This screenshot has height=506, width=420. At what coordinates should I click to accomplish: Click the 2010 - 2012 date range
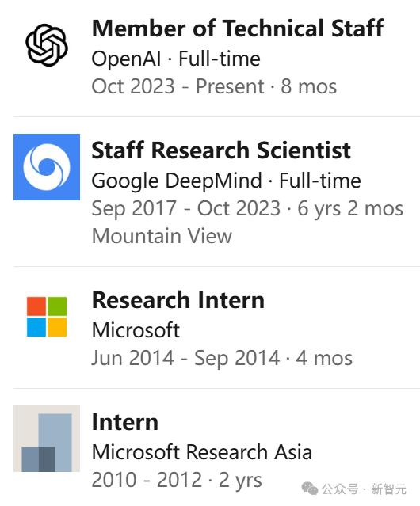coord(147,480)
